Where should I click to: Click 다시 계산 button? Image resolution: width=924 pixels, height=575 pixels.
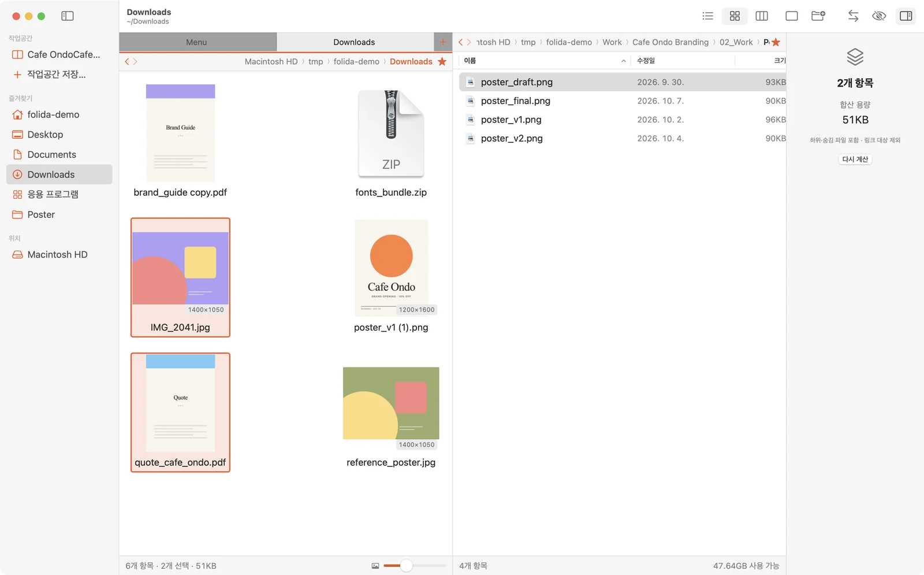click(x=855, y=159)
